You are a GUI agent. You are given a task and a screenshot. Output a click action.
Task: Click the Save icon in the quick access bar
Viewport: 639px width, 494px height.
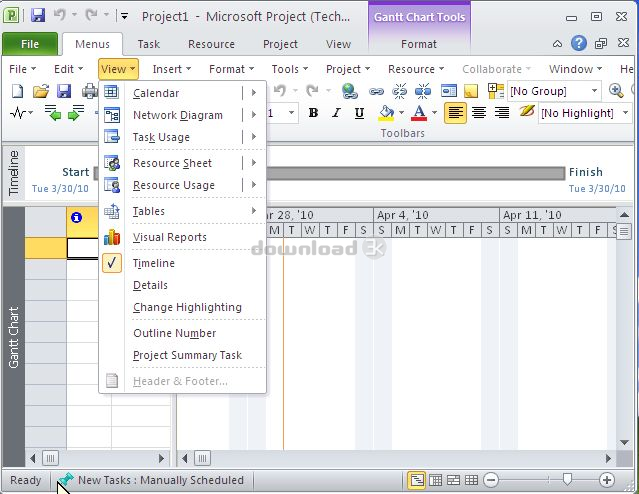[x=38, y=15]
